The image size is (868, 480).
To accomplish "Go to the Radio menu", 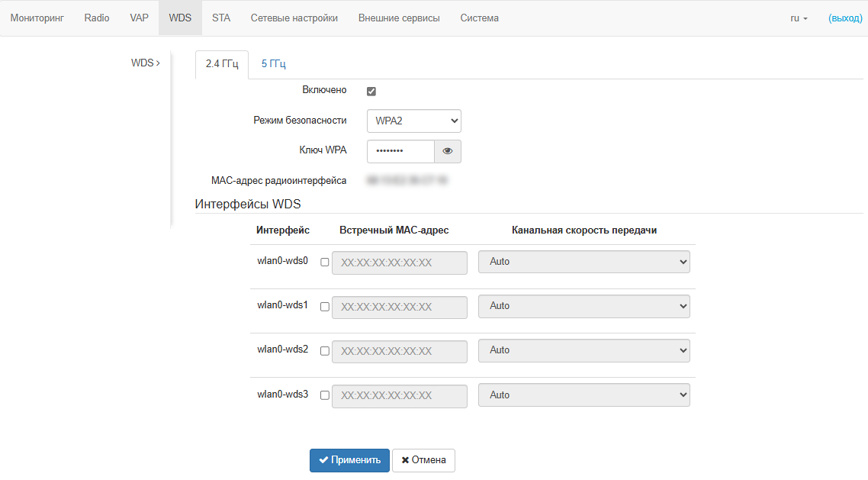I will pos(97,18).
